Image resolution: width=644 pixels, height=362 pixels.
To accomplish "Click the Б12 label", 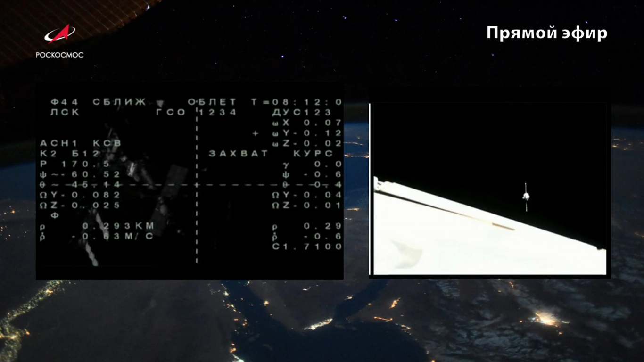I will coord(86,154).
